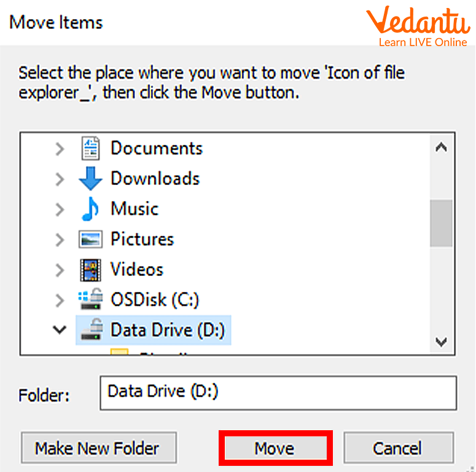Click the Data Drive (D:) drive icon
Screen dimensions: 476x472
click(91, 330)
